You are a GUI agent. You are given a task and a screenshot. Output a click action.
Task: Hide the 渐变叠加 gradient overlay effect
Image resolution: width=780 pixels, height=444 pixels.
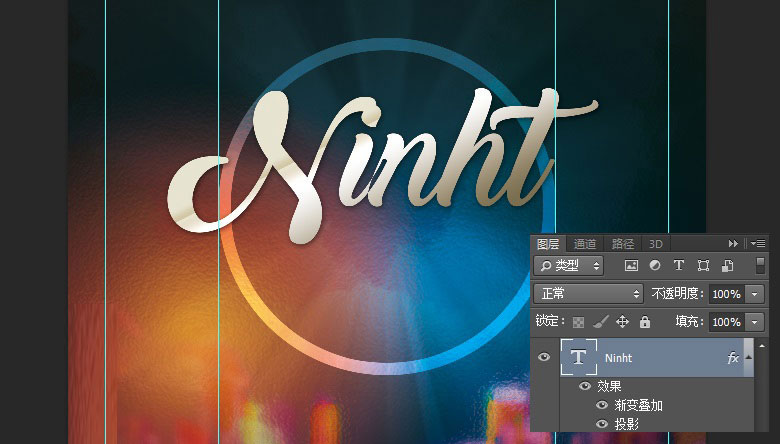(601, 405)
